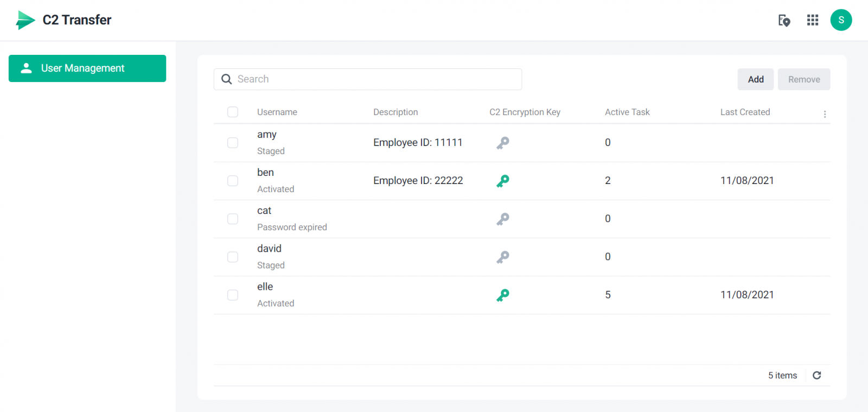Screen dimensions: 868x412
Task: Sort by the Username column header
Action: click(277, 112)
